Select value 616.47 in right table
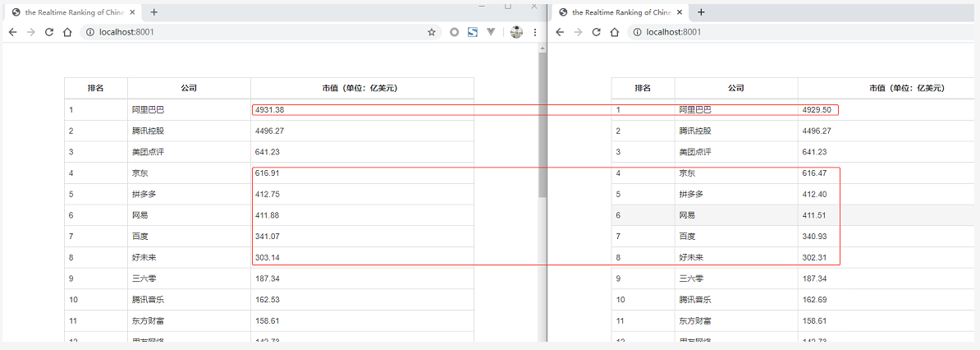Image resolution: width=980 pixels, height=350 pixels. [x=814, y=173]
